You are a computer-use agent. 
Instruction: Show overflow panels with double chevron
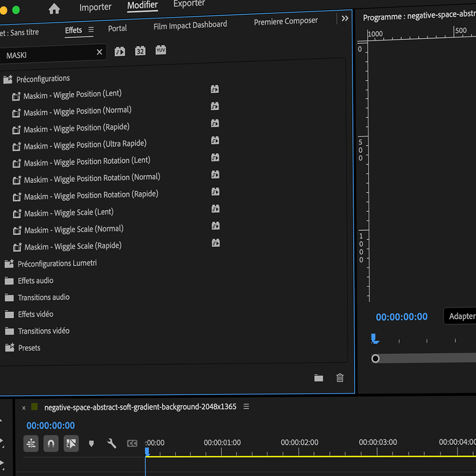click(x=345, y=18)
